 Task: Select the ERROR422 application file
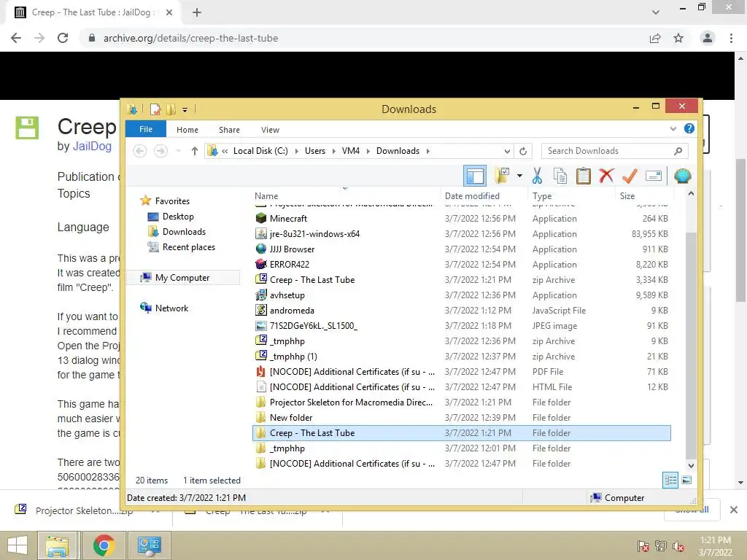pos(461,264)
